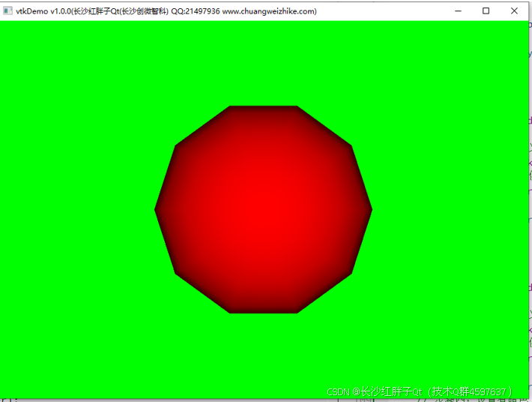Click the top flat edge of the decagon
The width and height of the screenshot is (532, 402).
[263, 108]
